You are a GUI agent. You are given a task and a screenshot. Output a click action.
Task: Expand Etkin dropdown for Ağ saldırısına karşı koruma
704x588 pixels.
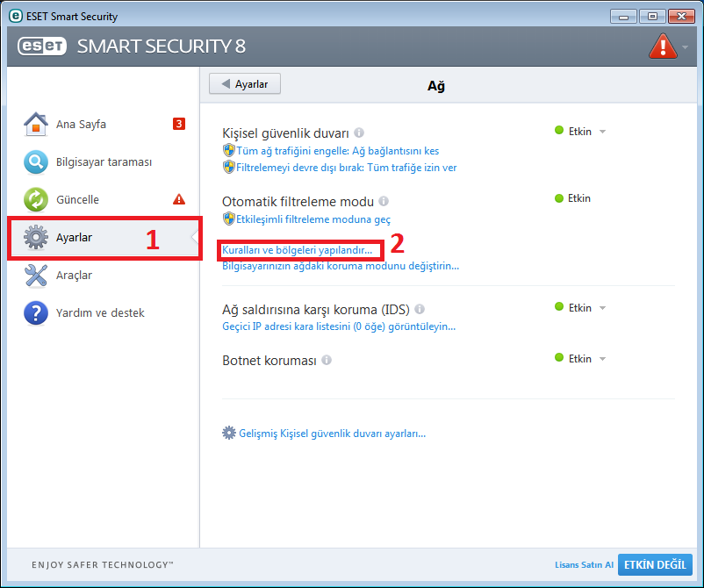click(x=602, y=308)
